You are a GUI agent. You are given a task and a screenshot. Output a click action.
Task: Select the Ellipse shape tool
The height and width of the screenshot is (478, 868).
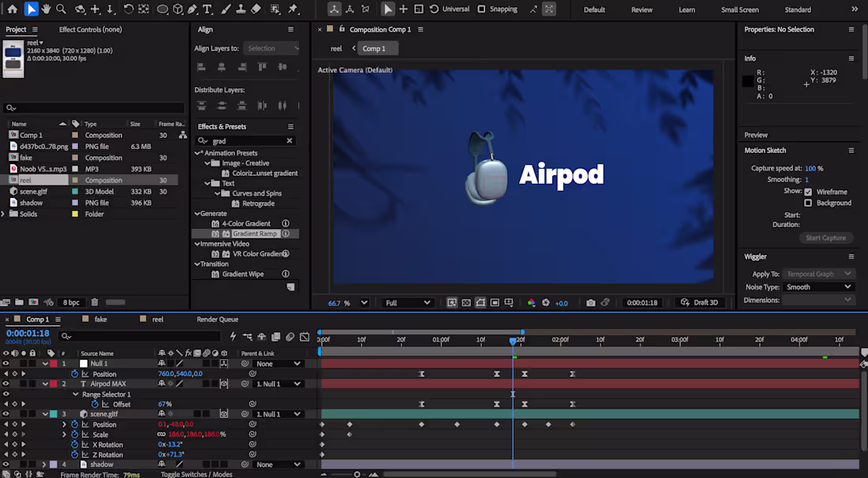pyautogui.click(x=163, y=9)
